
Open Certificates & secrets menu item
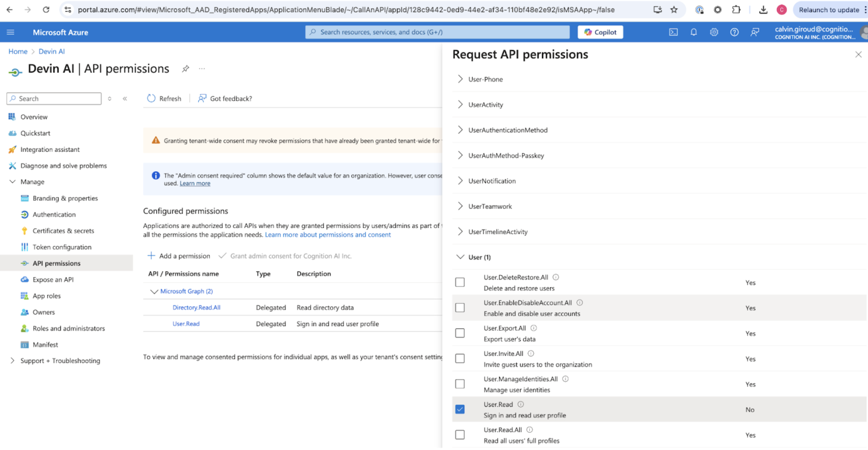tap(63, 231)
